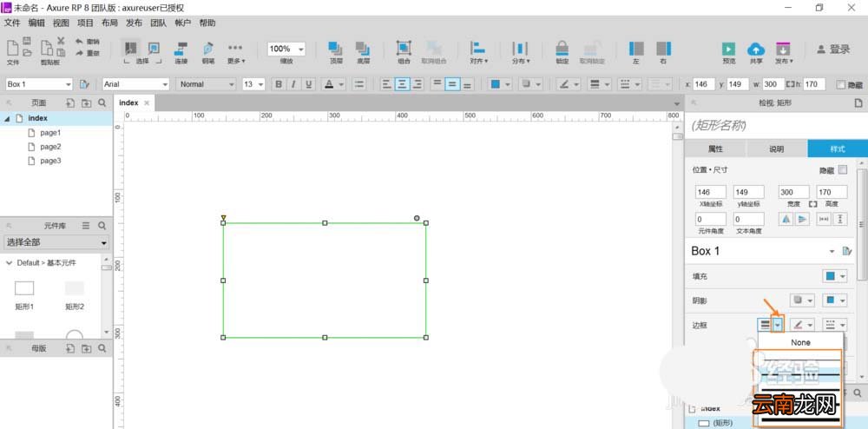The height and width of the screenshot is (429, 868).
Task: Flip horizontally in the style panel
Action: click(786, 219)
